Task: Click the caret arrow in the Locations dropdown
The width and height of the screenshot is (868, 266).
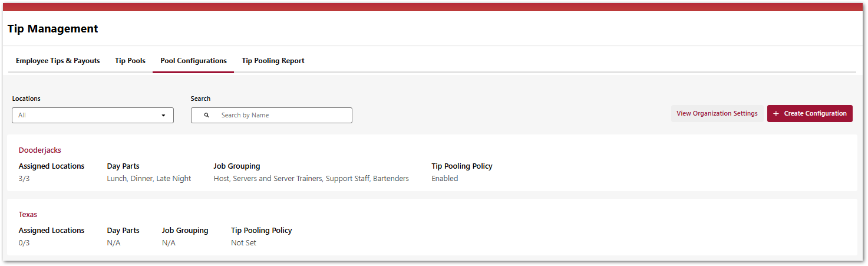Action: click(x=163, y=116)
